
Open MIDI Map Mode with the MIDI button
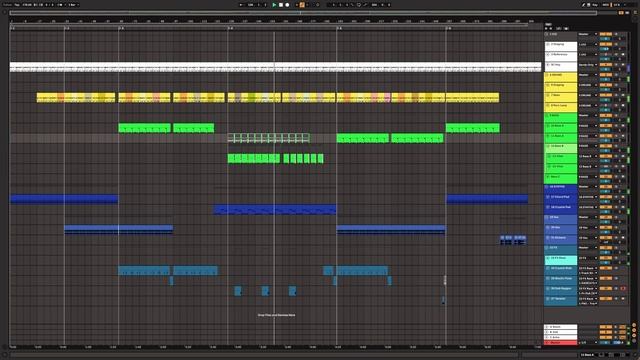coord(605,5)
